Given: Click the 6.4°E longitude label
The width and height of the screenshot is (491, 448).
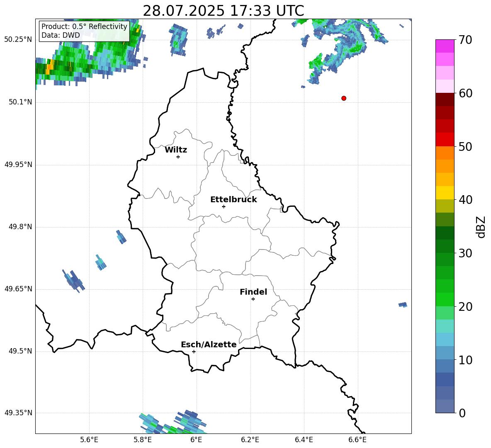Looking at the screenshot, I should [x=304, y=440].
